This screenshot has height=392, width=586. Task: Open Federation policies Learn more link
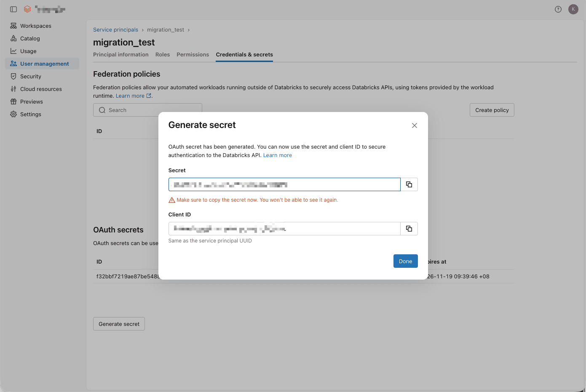coord(133,96)
